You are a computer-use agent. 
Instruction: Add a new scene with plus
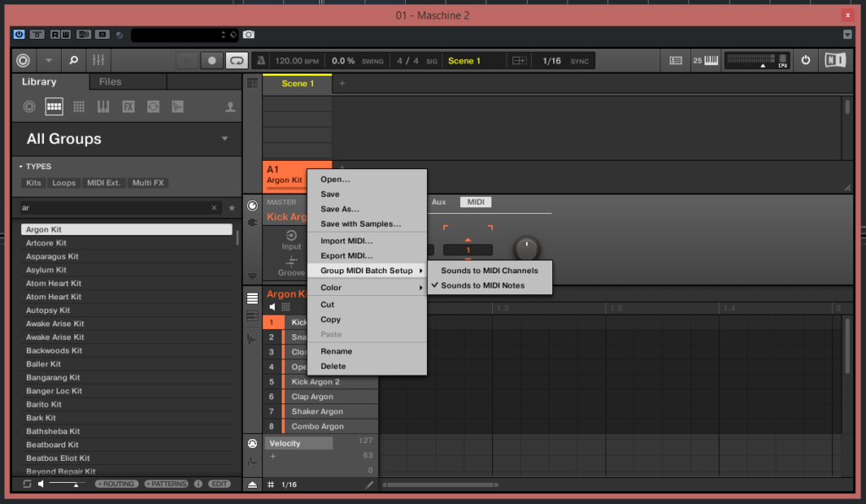(343, 84)
